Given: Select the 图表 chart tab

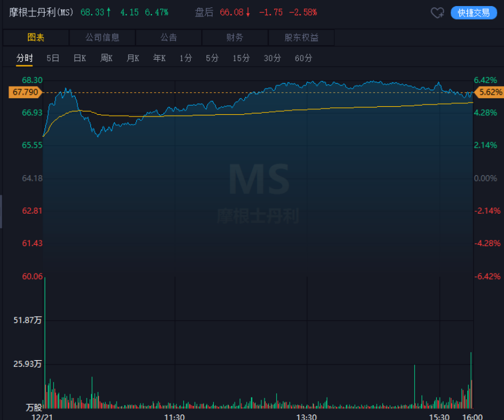Looking at the screenshot, I should 36,38.
